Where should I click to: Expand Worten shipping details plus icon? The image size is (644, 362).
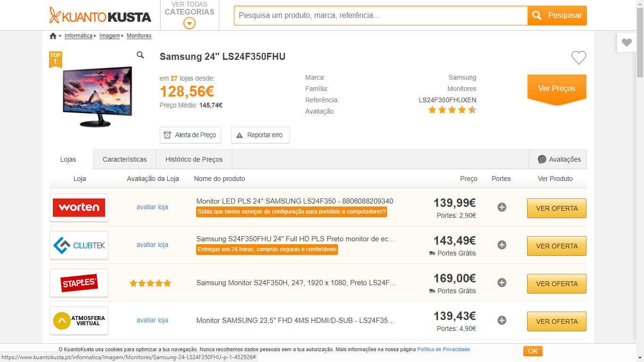(x=502, y=207)
